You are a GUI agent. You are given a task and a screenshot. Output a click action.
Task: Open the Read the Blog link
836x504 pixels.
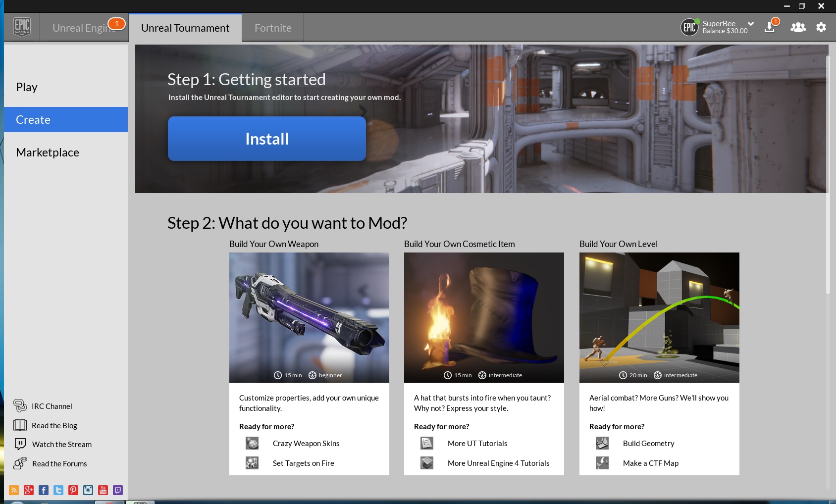(x=54, y=426)
